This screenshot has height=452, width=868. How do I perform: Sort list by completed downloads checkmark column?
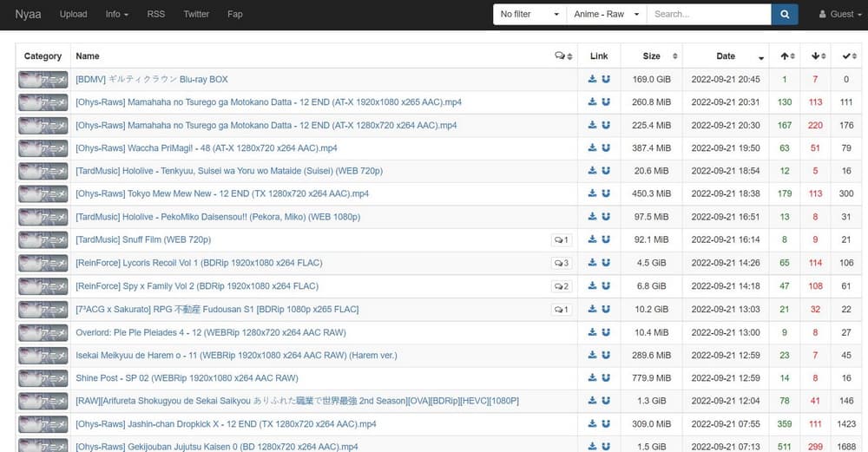(x=847, y=56)
